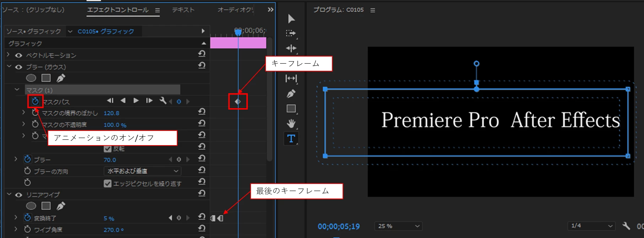
Task: Toggle animation stopwatch for マスクの境界のぼかし
Action: click(35, 113)
